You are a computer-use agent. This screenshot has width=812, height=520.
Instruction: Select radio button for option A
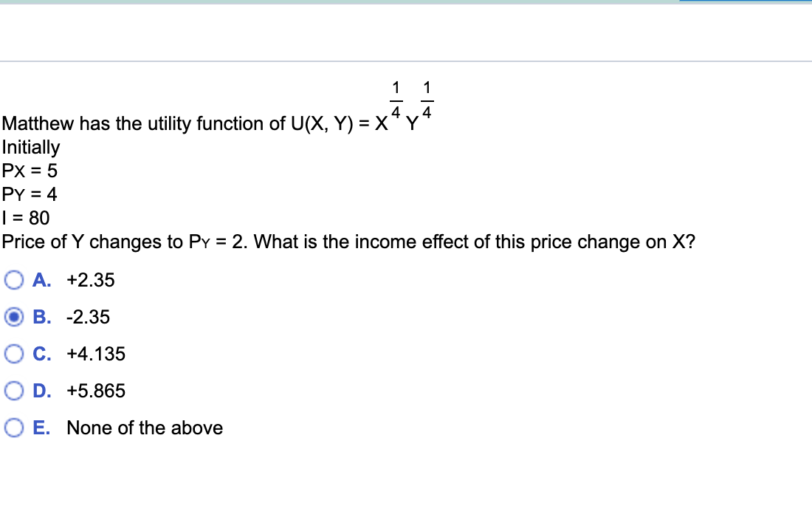coord(13,279)
